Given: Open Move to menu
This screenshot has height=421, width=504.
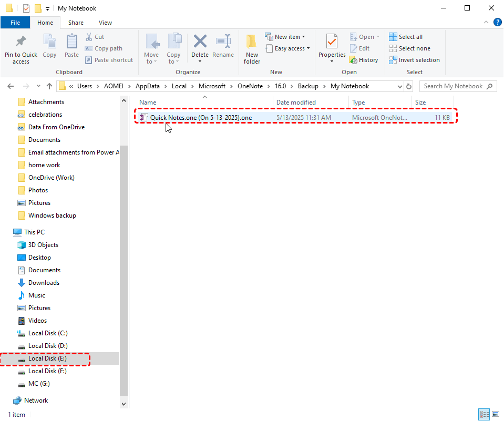Looking at the screenshot, I should (151, 49).
